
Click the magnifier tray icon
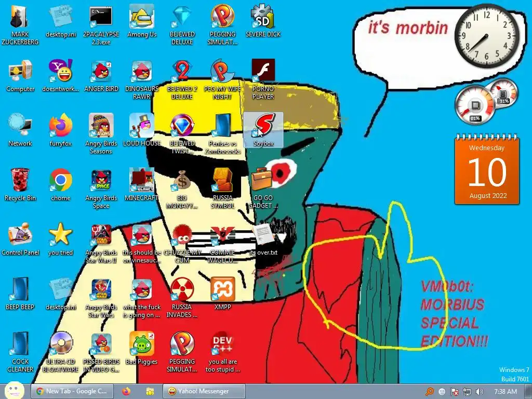430,392
